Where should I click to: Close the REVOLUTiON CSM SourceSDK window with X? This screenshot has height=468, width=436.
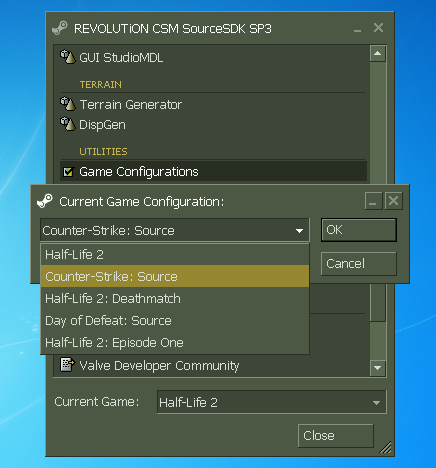tap(378, 27)
